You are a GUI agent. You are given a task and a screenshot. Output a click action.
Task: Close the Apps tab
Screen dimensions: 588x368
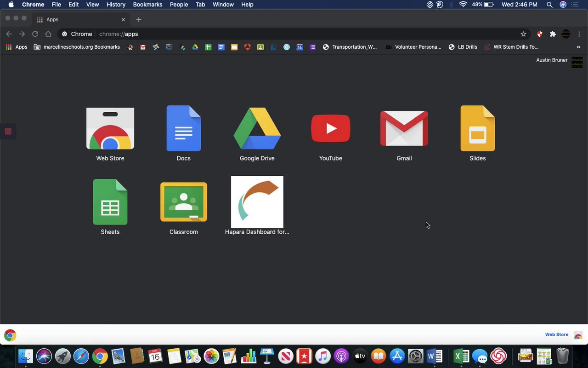point(123,19)
